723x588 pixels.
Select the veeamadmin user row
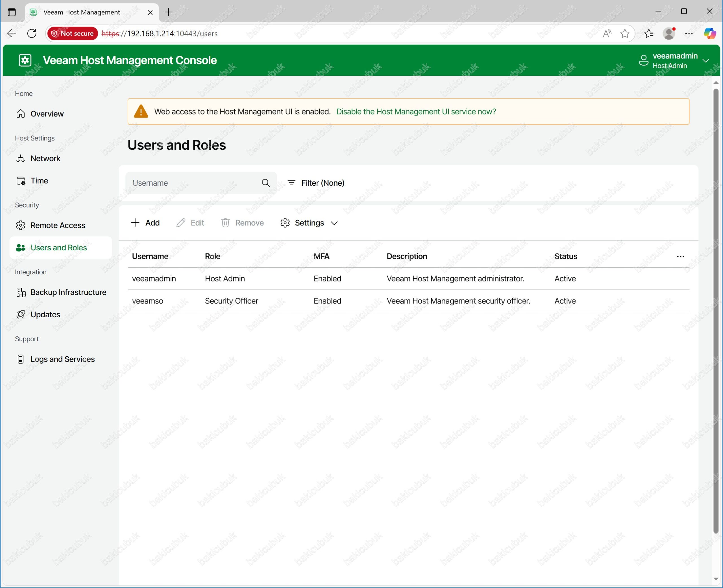click(x=408, y=279)
